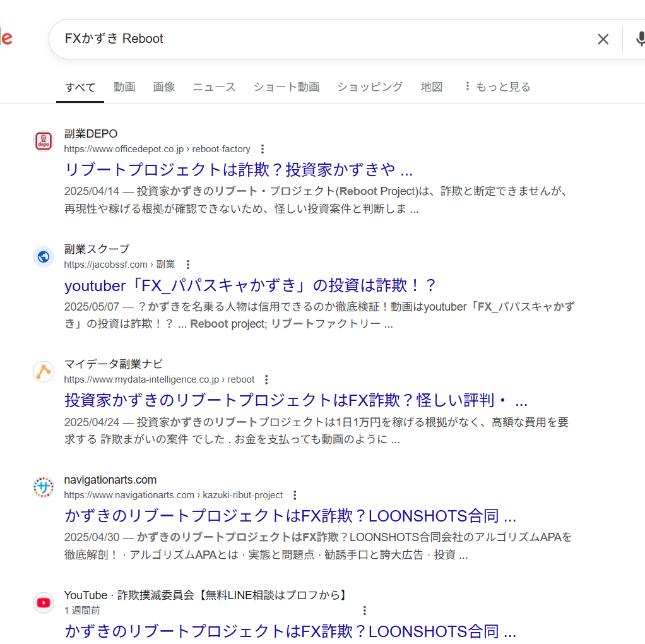Open more options for jacobssf.com result

tap(188, 265)
